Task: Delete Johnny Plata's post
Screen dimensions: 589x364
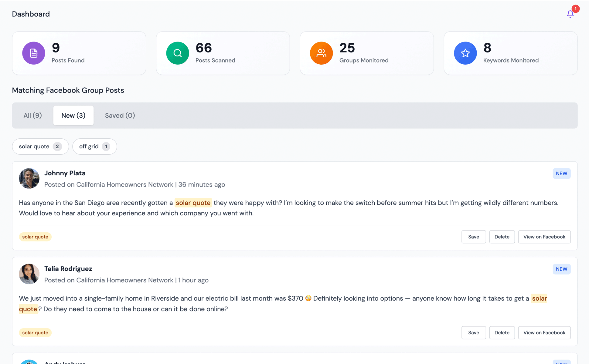Action: [x=502, y=237]
